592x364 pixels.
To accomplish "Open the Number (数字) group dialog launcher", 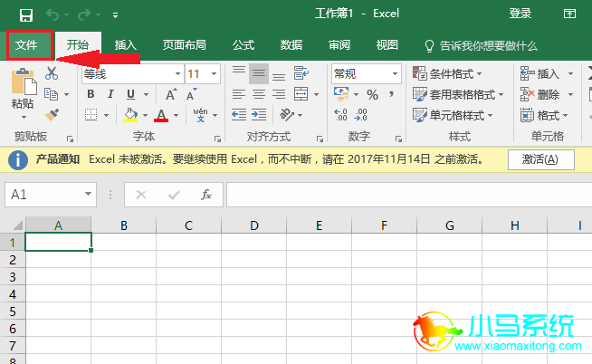I will coord(398,139).
